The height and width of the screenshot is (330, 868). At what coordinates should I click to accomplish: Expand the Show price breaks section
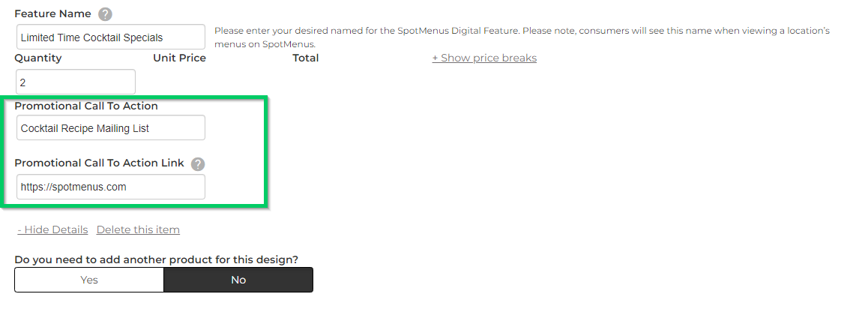[484, 58]
